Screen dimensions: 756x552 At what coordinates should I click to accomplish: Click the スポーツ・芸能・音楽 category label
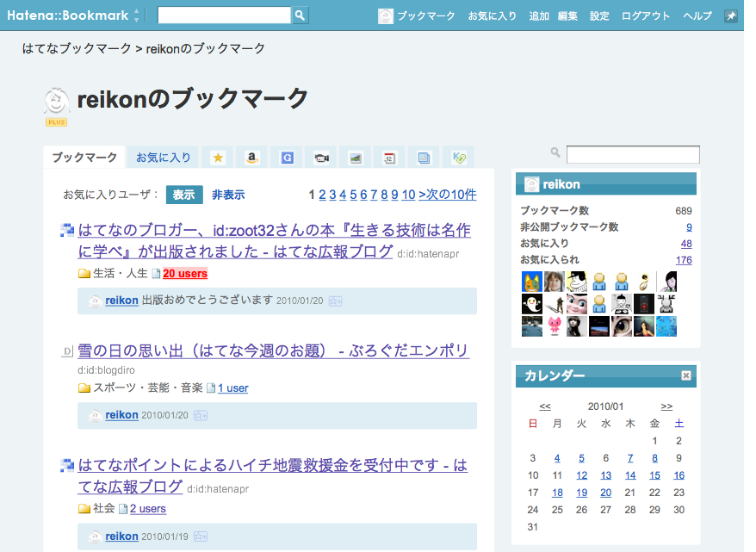point(147,388)
